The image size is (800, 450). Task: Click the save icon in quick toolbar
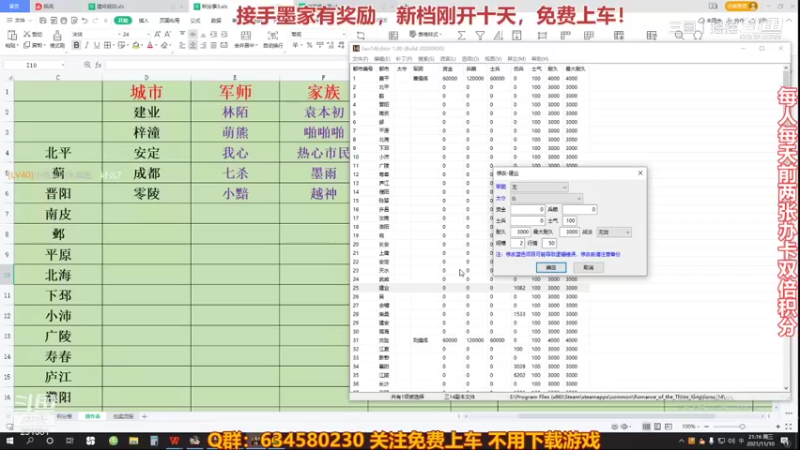click(43, 20)
